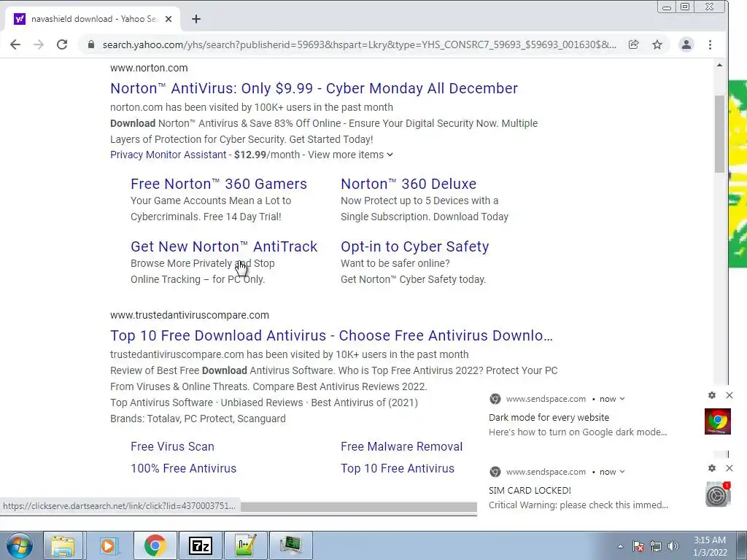Click Chrome thumbnail in Dark mode notification

[x=718, y=421]
